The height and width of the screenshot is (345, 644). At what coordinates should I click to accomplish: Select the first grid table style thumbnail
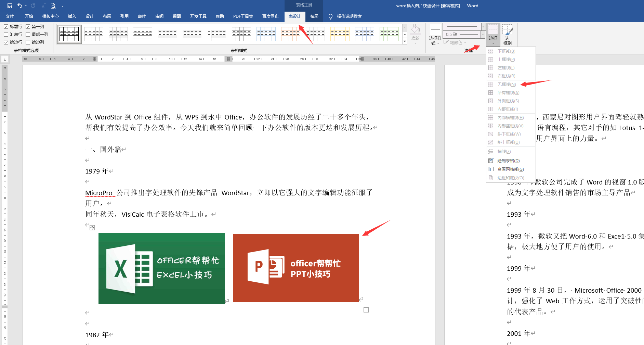click(69, 34)
